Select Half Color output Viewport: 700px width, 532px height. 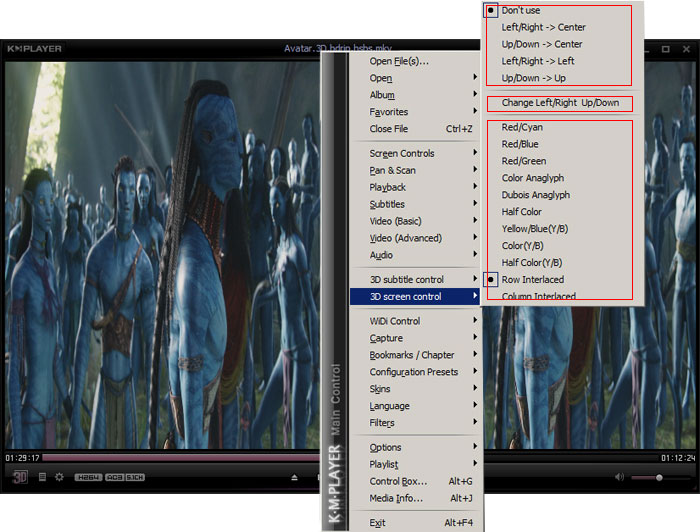click(x=564, y=212)
